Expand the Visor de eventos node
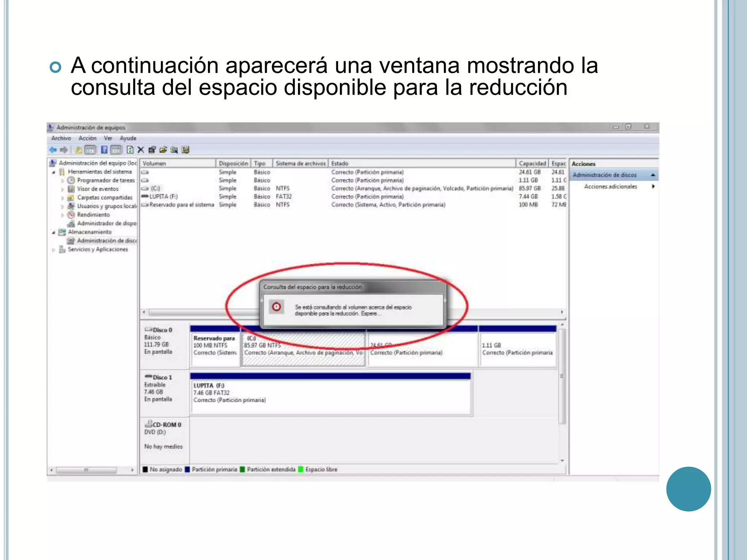The image size is (747, 560). tap(62, 189)
